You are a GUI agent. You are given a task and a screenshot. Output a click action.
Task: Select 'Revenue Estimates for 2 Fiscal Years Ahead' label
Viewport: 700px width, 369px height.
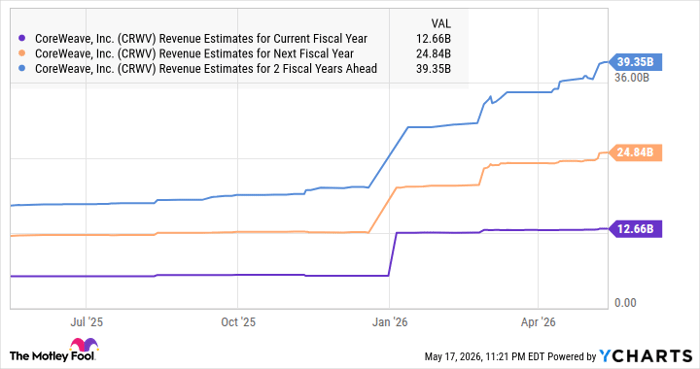tap(206, 68)
